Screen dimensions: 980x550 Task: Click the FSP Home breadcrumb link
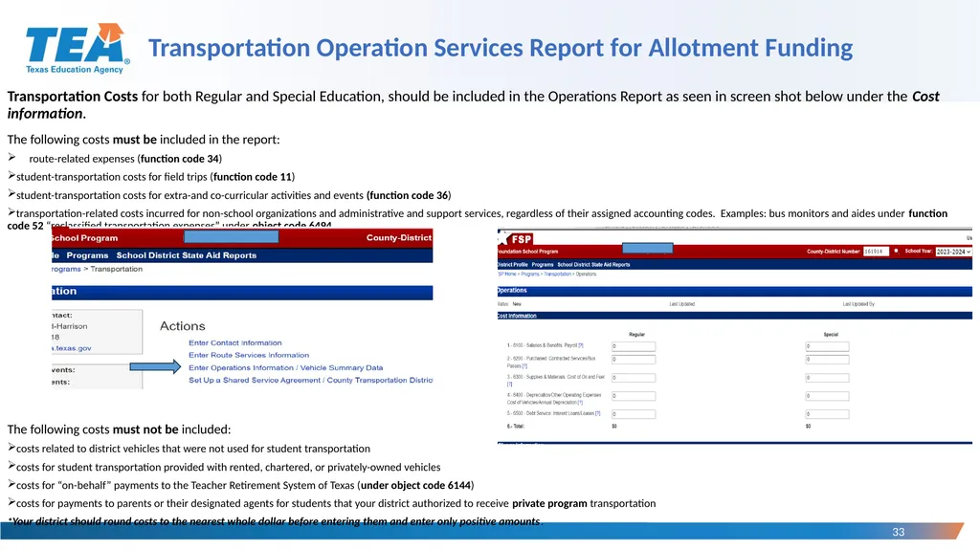(x=507, y=274)
